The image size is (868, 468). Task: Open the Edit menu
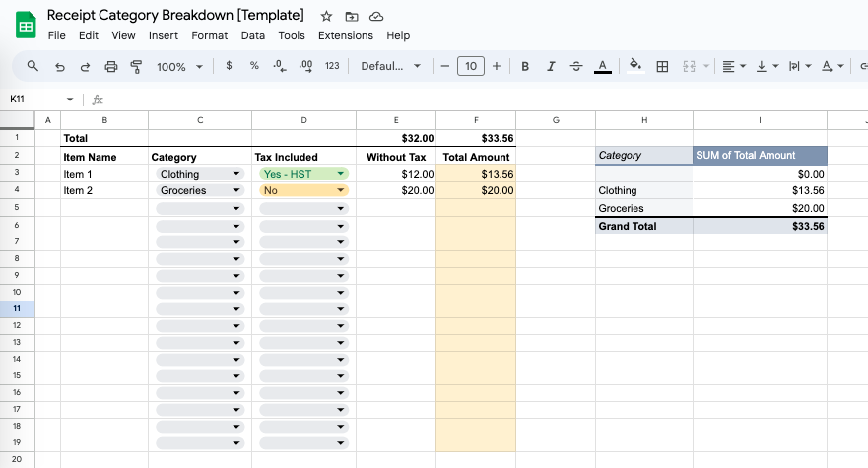tap(89, 35)
